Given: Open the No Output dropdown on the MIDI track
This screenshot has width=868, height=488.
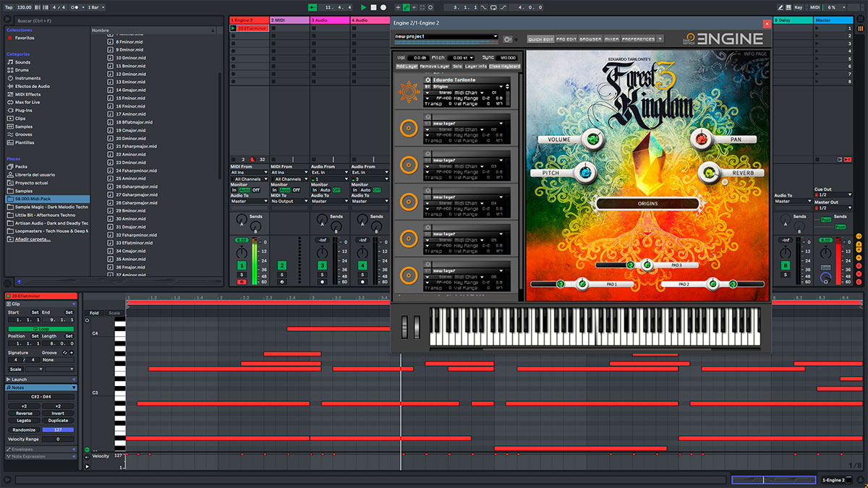Looking at the screenshot, I should pyautogui.click(x=289, y=201).
